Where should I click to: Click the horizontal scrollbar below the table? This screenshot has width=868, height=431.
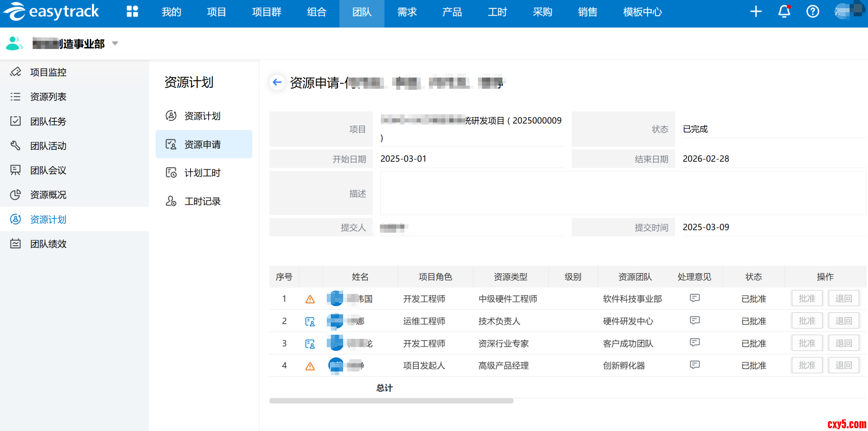[x=391, y=401]
